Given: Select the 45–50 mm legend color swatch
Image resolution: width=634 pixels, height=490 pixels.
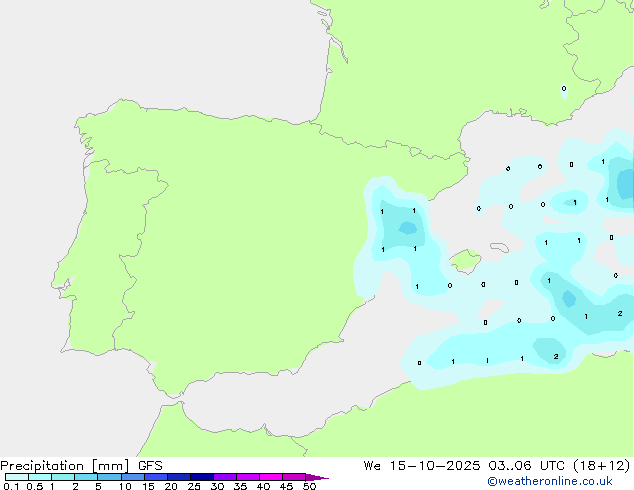Looking at the screenshot, I should tap(294, 477).
